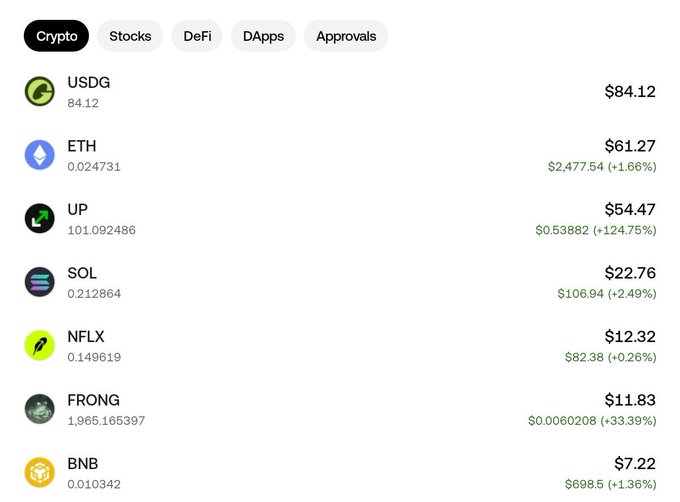Switch to the DApps tab
Viewport: 680px width, 502px height.
[x=263, y=36]
